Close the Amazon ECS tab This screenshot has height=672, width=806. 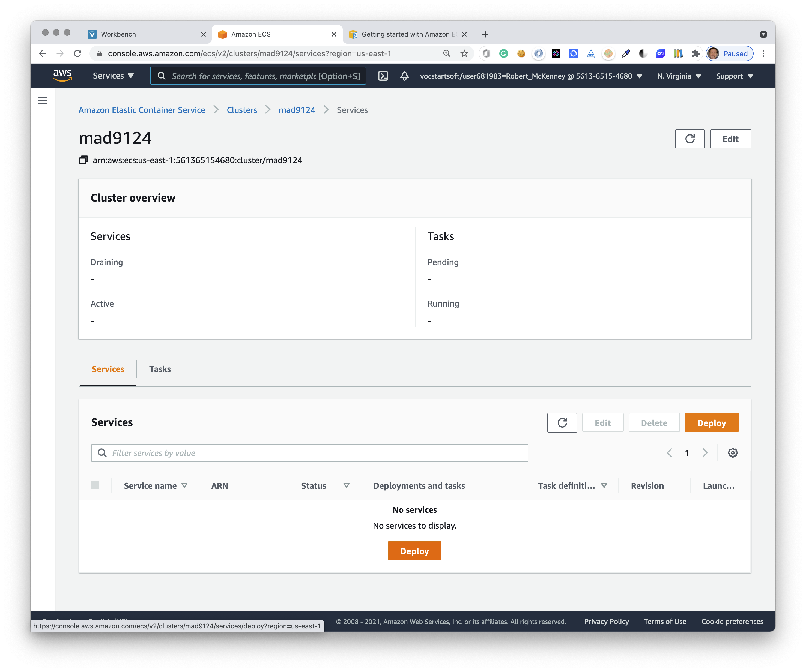tap(334, 35)
